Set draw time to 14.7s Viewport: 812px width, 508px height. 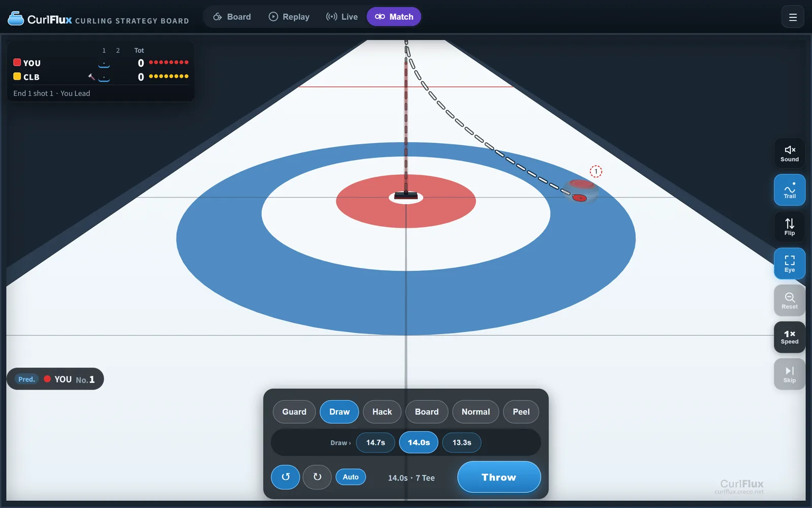[376, 442]
